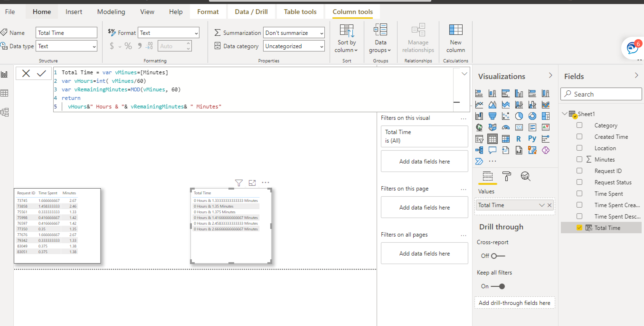
Task: Select the Treemap visualization
Action: [x=545, y=116]
